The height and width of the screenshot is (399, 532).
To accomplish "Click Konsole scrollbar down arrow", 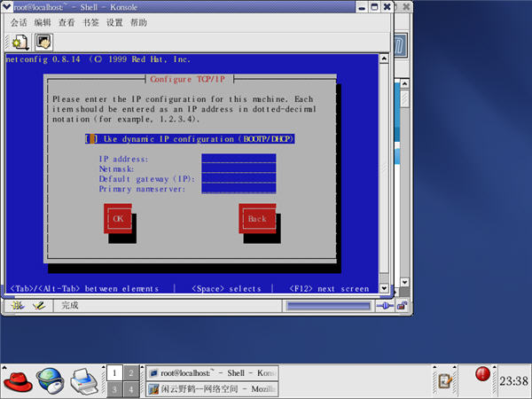I will [x=384, y=288].
